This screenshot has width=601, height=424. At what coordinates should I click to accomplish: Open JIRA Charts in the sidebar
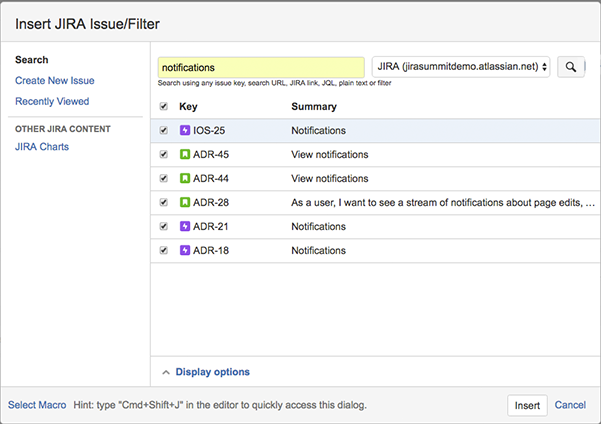pos(42,147)
